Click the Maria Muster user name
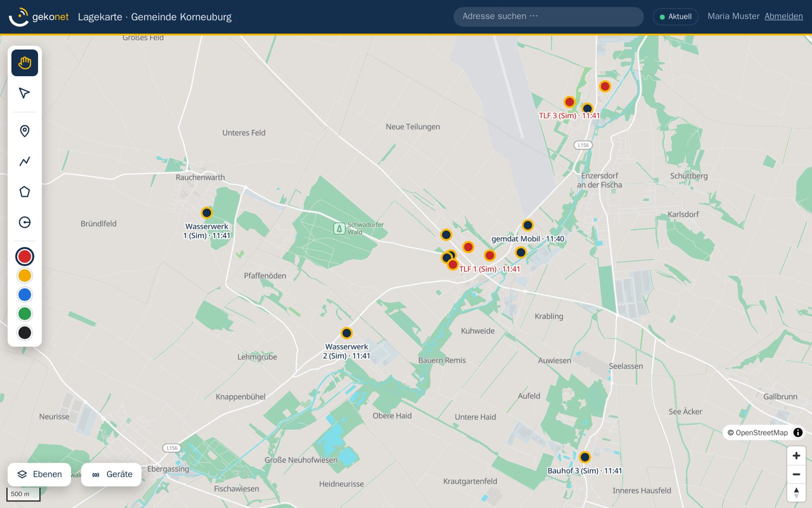The width and height of the screenshot is (812, 508). [x=733, y=16]
